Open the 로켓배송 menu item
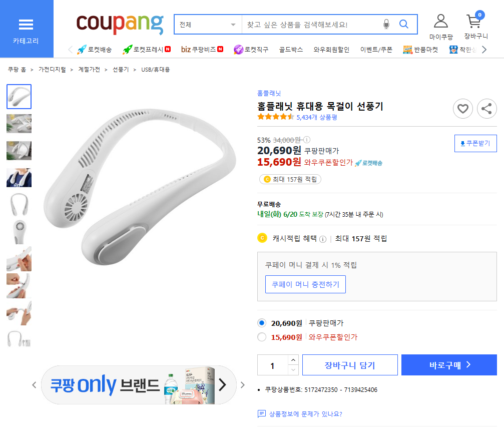 tap(95, 50)
